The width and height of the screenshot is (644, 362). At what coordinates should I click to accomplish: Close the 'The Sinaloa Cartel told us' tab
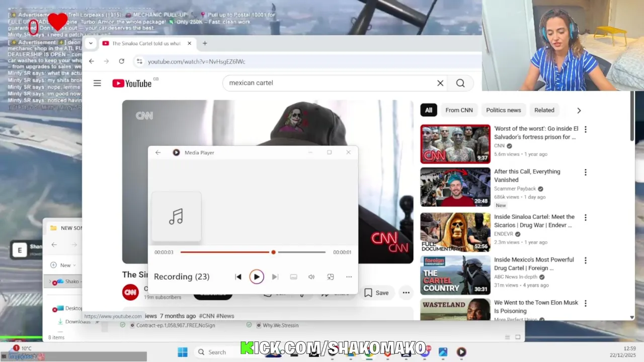[x=189, y=43]
